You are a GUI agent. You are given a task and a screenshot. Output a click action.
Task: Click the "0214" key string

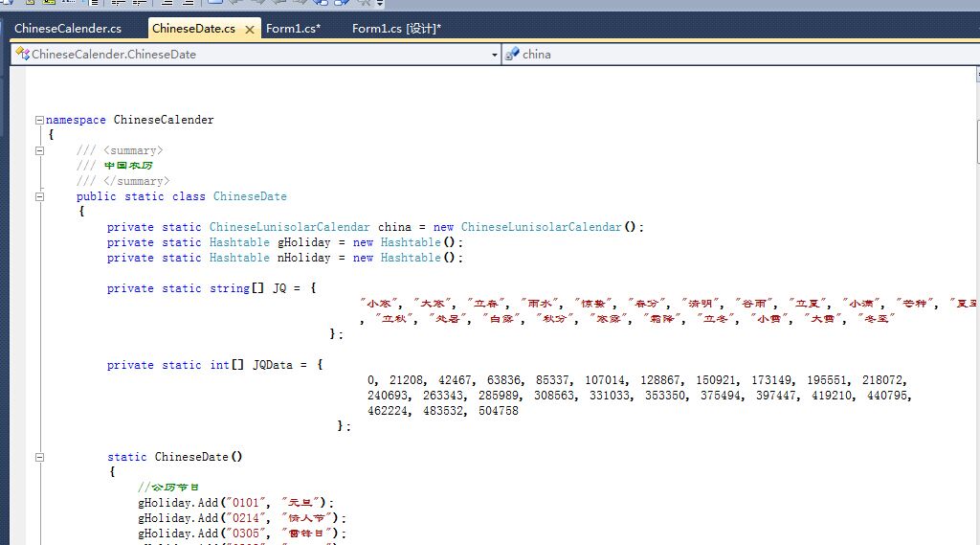point(245,518)
